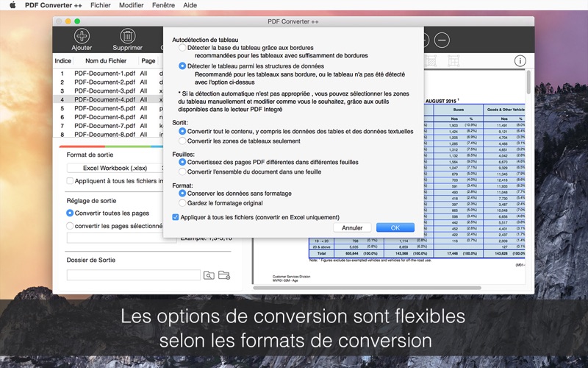Open the Modifier menu

pos(132,5)
